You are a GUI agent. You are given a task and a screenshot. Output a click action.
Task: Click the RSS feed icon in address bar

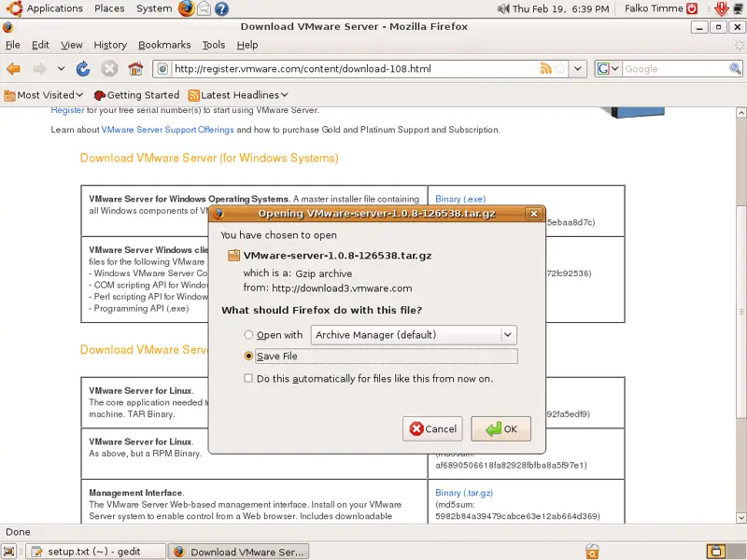[x=546, y=68]
